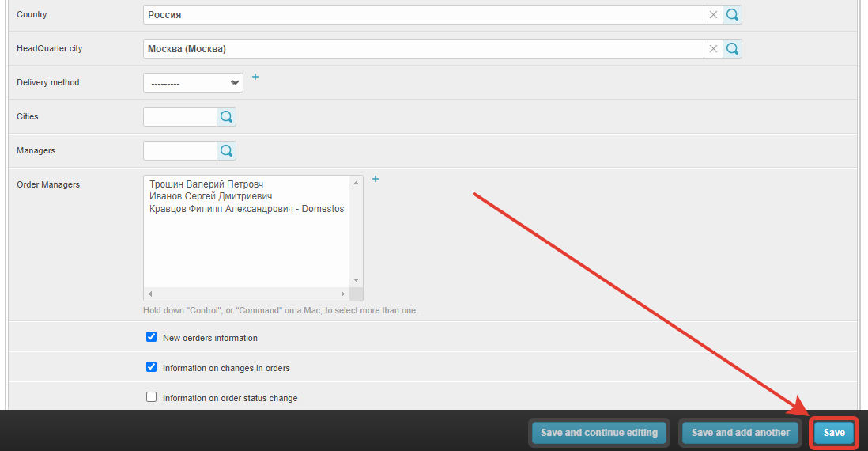The width and height of the screenshot is (868, 451).
Task: Enable Information on order status change
Action: pyautogui.click(x=152, y=397)
